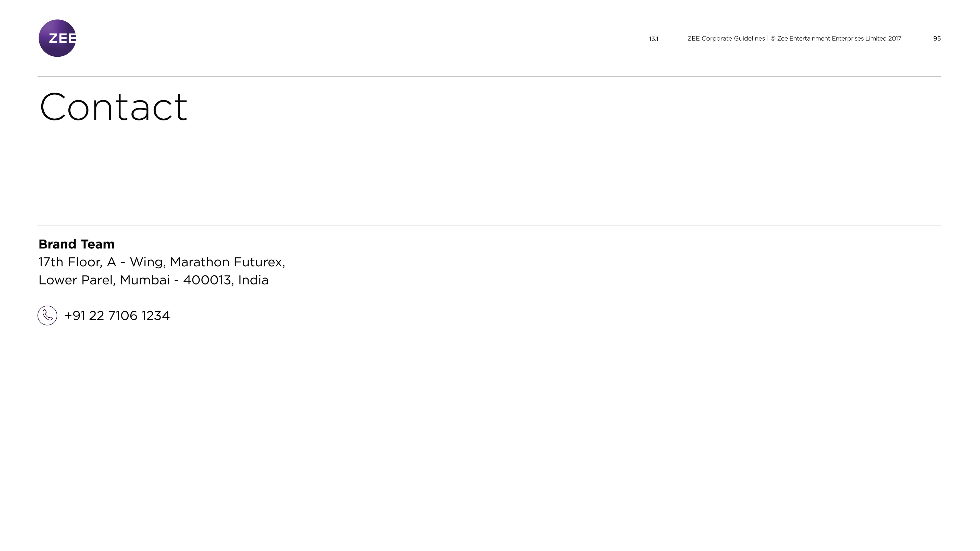
Task: Click page number 95
Action: (x=937, y=39)
